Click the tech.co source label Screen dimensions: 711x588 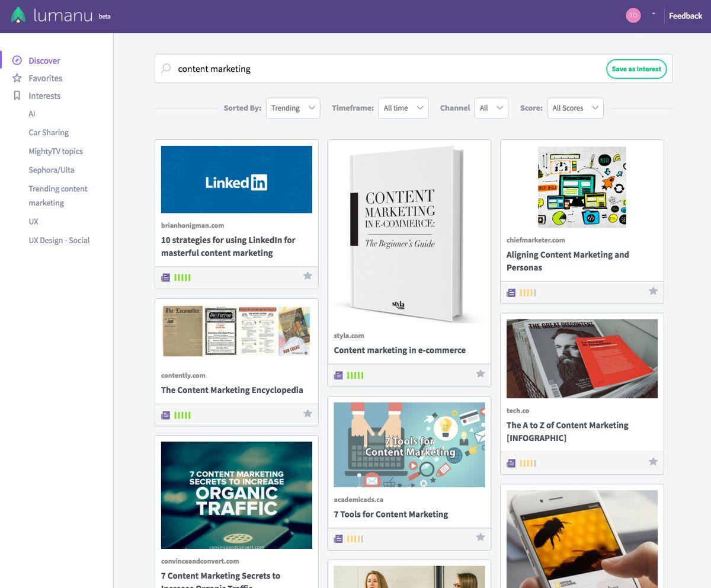[x=518, y=411]
